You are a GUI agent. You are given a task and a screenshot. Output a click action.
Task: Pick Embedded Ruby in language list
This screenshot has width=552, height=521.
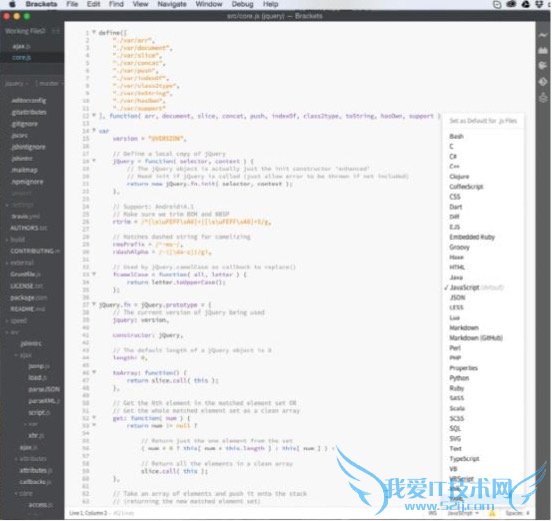472,237
